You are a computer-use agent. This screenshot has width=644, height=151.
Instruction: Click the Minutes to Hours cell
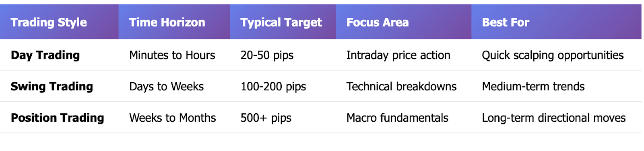point(172,55)
